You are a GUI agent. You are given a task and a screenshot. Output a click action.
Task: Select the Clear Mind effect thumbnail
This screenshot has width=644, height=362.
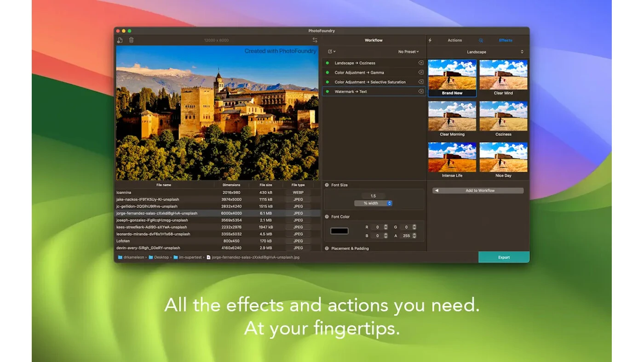coord(503,78)
